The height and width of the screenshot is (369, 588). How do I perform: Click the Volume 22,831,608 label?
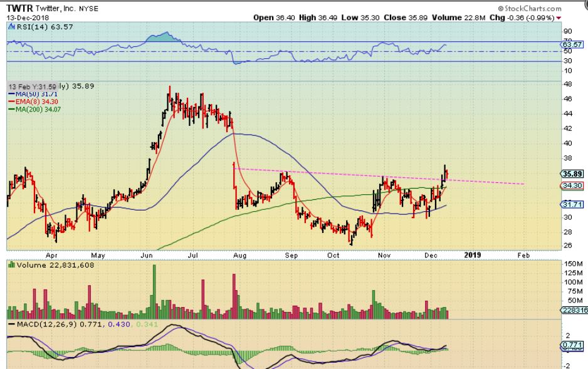[55, 265]
